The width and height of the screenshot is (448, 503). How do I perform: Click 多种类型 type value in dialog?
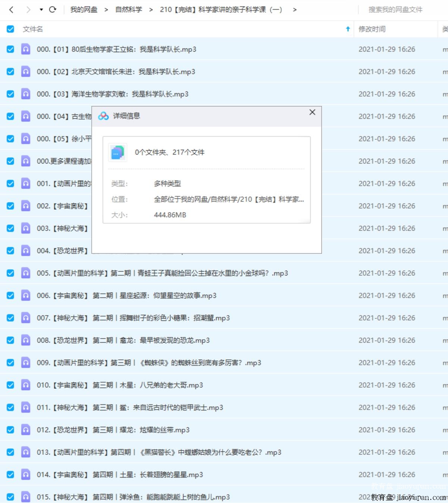[167, 184]
